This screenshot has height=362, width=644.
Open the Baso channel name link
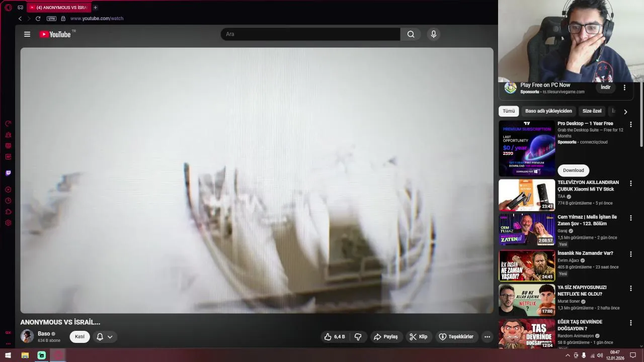pyautogui.click(x=44, y=334)
